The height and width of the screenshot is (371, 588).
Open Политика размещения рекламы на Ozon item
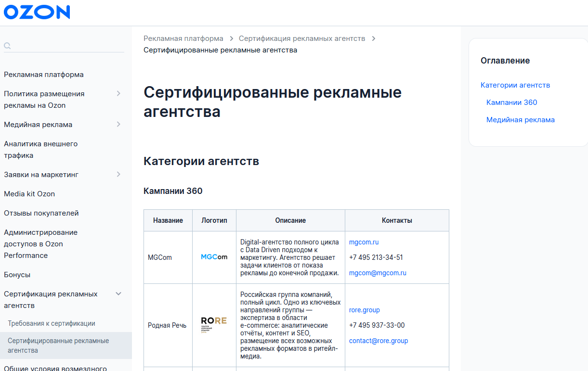pyautogui.click(x=44, y=100)
